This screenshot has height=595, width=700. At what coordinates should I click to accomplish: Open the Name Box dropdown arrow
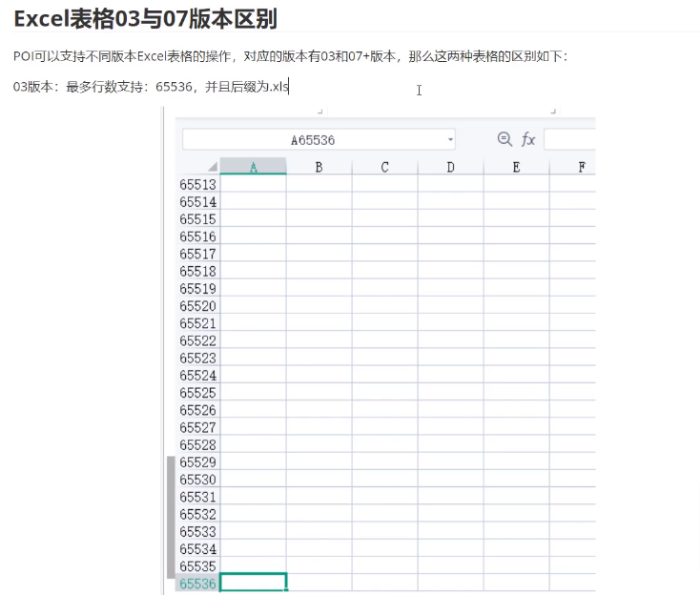450,140
